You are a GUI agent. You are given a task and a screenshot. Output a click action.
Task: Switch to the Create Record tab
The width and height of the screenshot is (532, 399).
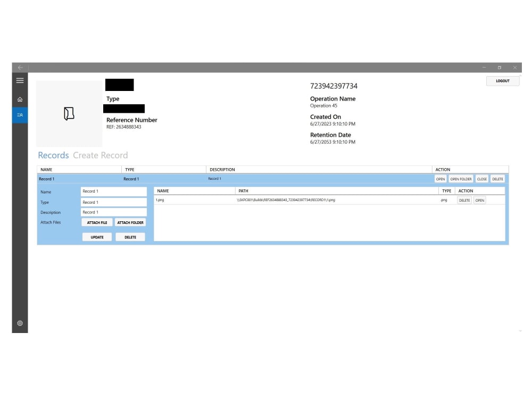pyautogui.click(x=101, y=155)
